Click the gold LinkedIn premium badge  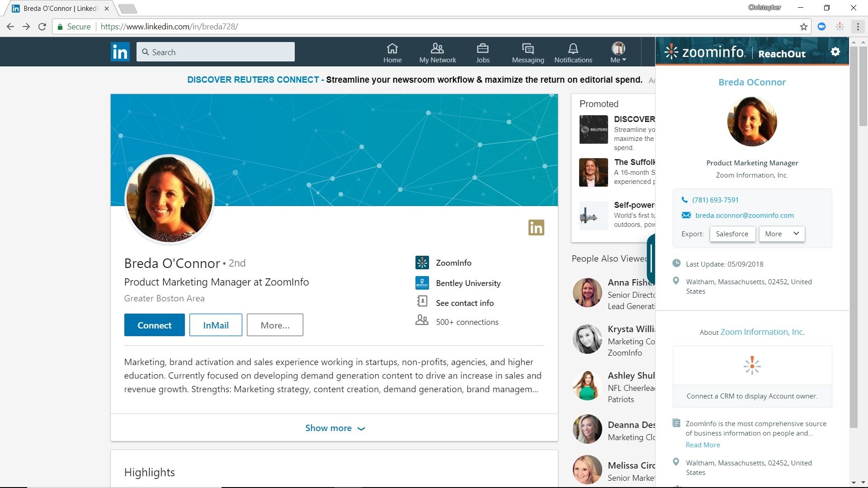[536, 227]
